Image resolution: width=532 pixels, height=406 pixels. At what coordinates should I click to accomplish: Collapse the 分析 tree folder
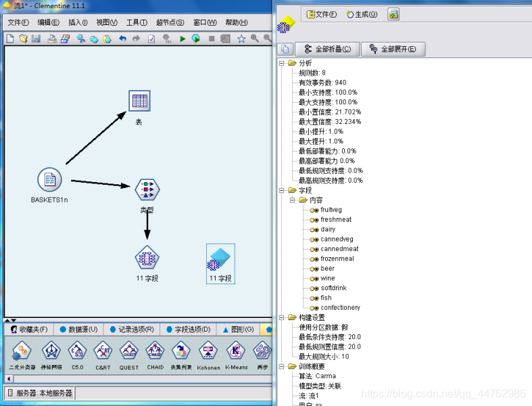click(281, 63)
